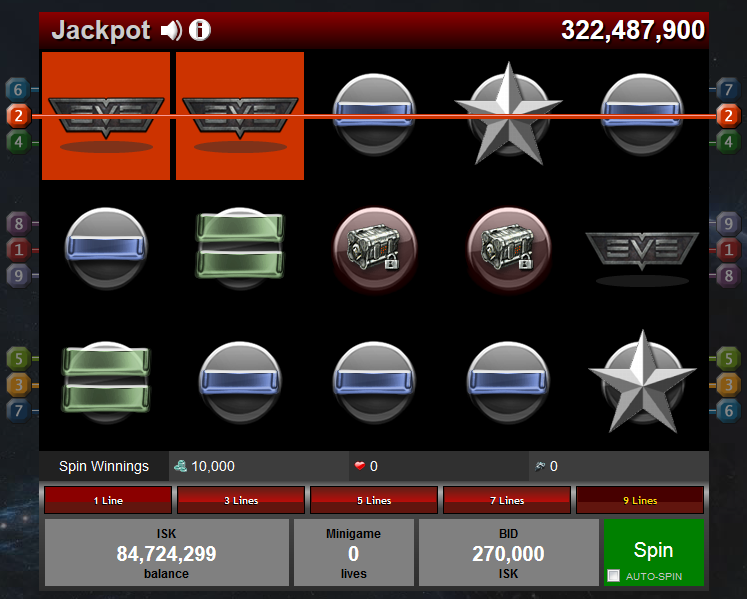The width and height of the screenshot is (747, 599).
Task: Click the ISK coins winnings icon
Action: tap(181, 466)
